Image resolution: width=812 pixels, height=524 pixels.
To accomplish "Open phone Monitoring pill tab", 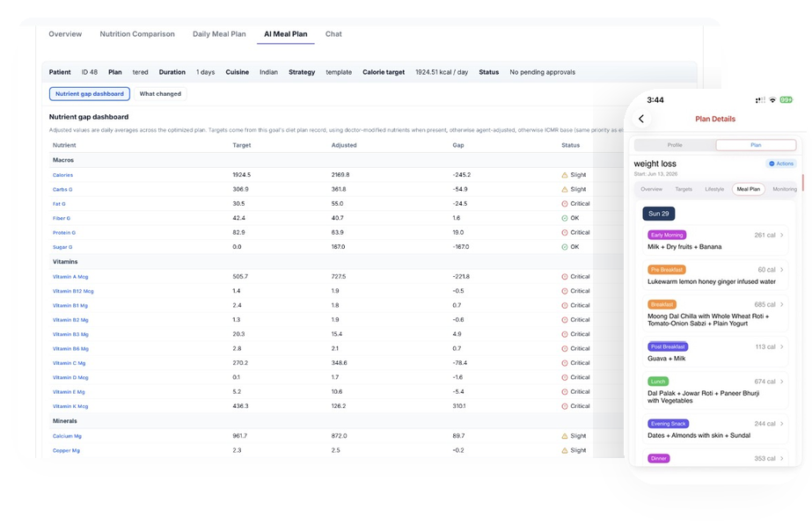I will [x=785, y=189].
